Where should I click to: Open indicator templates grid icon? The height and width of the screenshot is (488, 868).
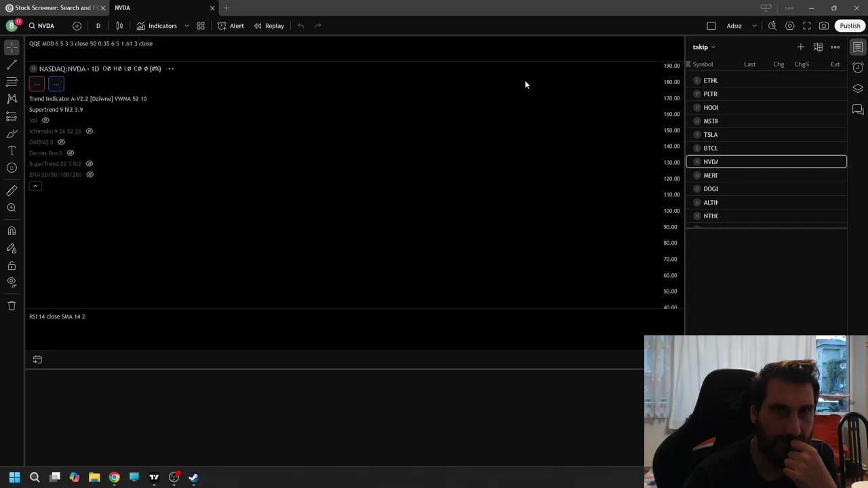(201, 26)
